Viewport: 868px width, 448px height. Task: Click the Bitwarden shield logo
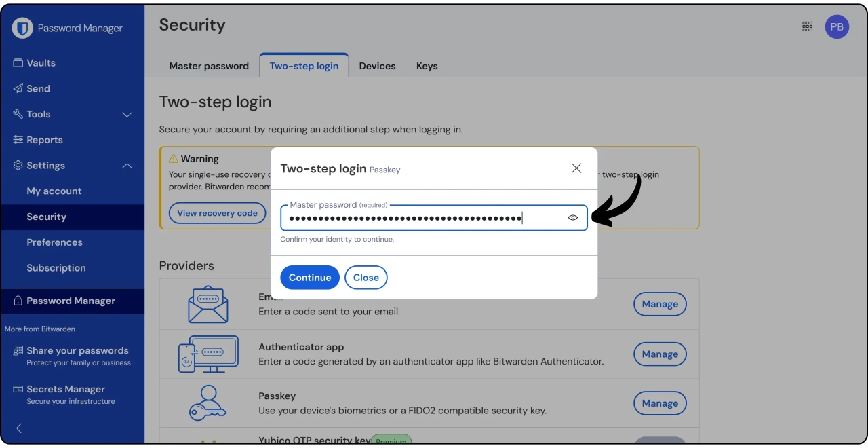coord(22,28)
